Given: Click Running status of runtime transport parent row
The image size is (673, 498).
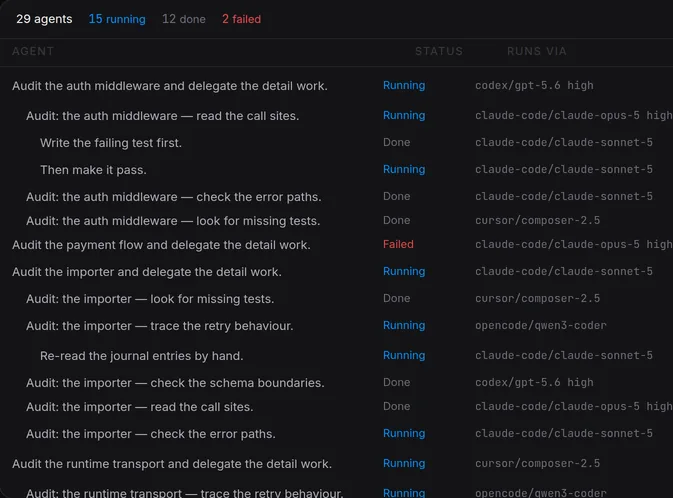Looking at the screenshot, I should [x=404, y=463].
